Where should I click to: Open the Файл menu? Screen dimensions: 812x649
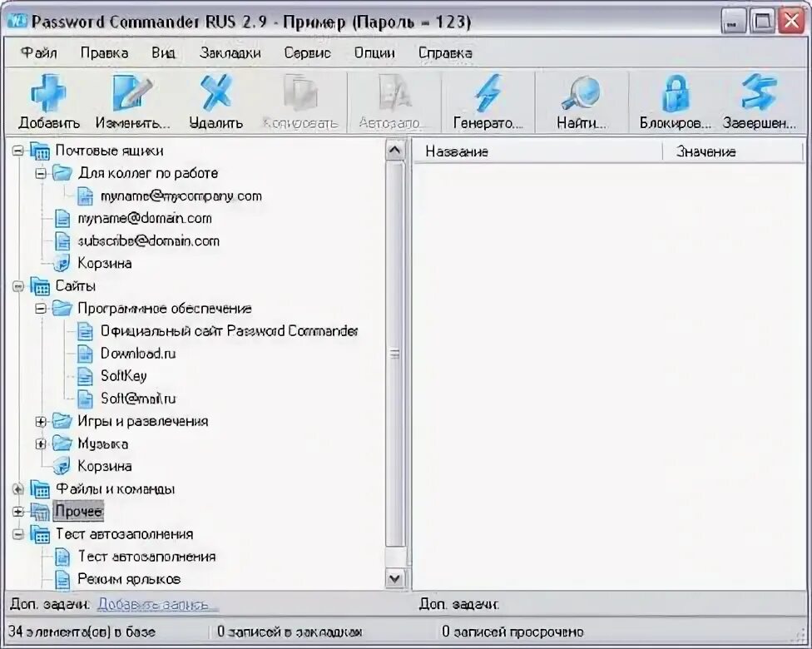pyautogui.click(x=39, y=52)
